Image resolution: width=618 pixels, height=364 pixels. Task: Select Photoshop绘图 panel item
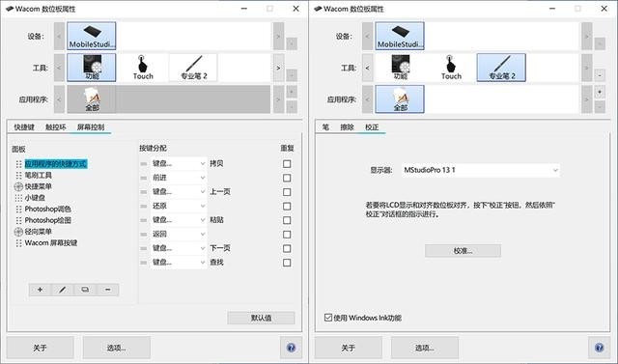pyautogui.click(x=42, y=220)
